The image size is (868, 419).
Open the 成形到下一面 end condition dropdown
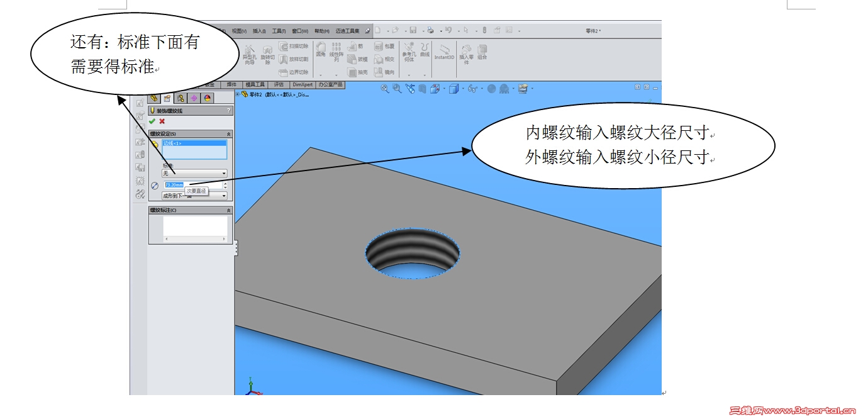pos(194,196)
